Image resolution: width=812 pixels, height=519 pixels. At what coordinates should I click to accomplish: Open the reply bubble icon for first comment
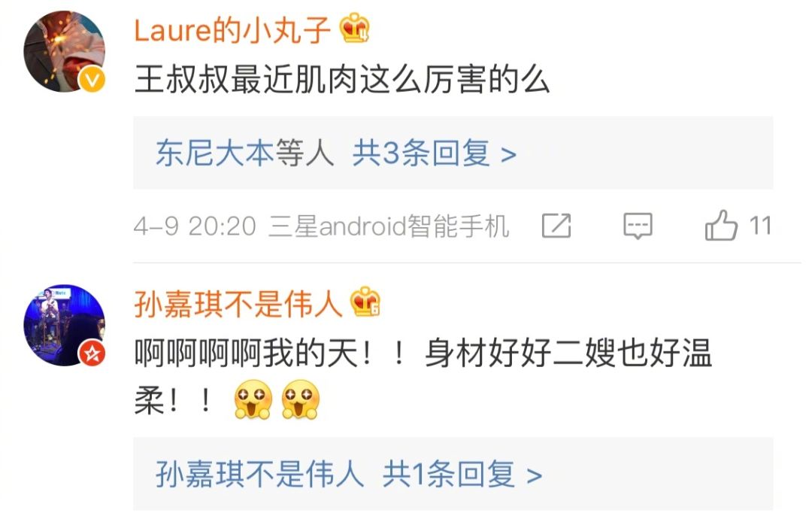[638, 226]
